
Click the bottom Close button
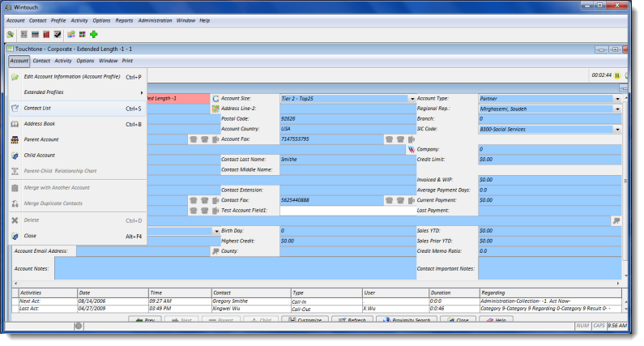[x=458, y=320]
